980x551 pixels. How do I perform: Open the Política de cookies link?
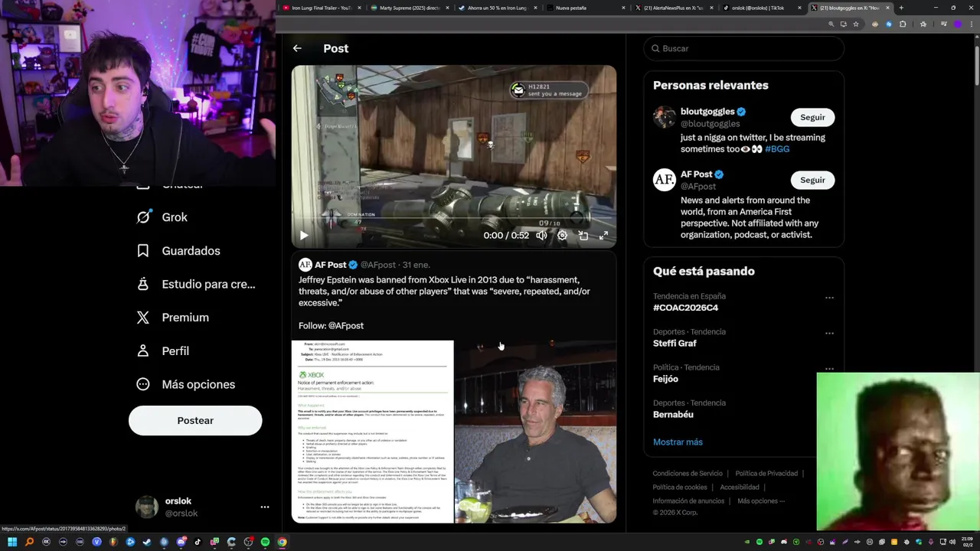click(x=680, y=487)
